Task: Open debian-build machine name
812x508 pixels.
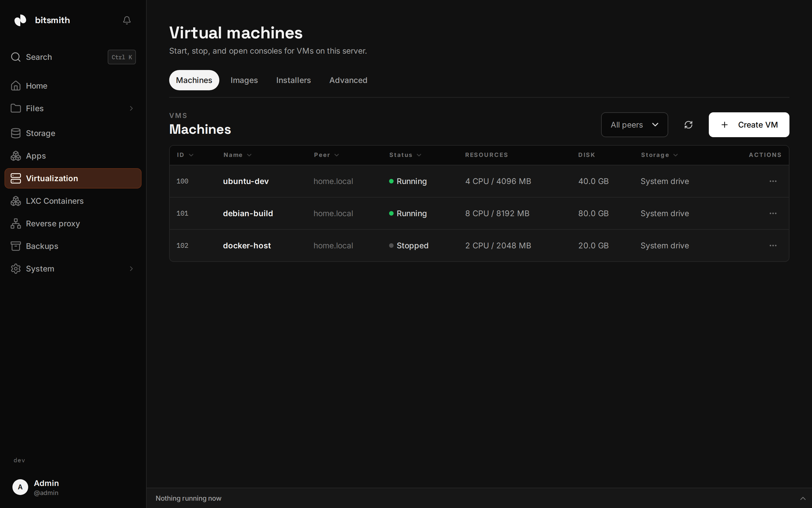Action: pyautogui.click(x=248, y=213)
